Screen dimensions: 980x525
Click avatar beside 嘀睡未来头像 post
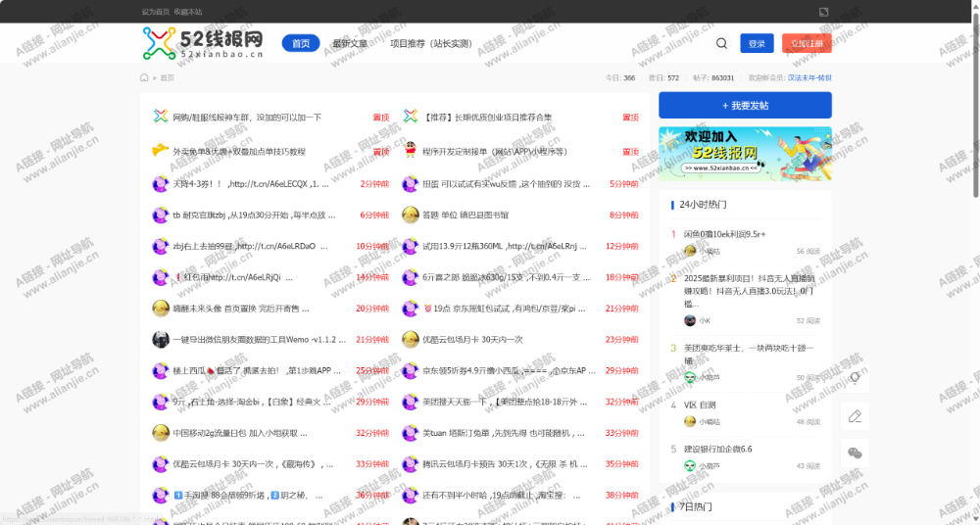click(x=161, y=309)
